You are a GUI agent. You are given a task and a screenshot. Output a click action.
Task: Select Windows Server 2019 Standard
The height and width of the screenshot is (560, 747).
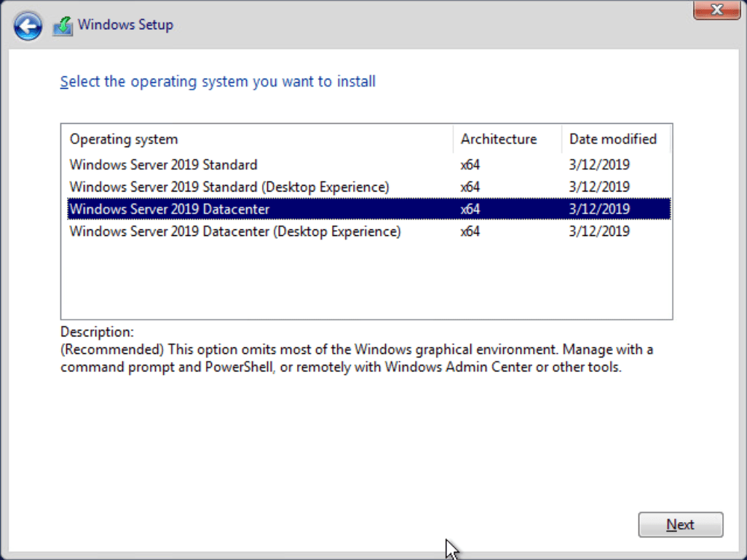click(163, 165)
